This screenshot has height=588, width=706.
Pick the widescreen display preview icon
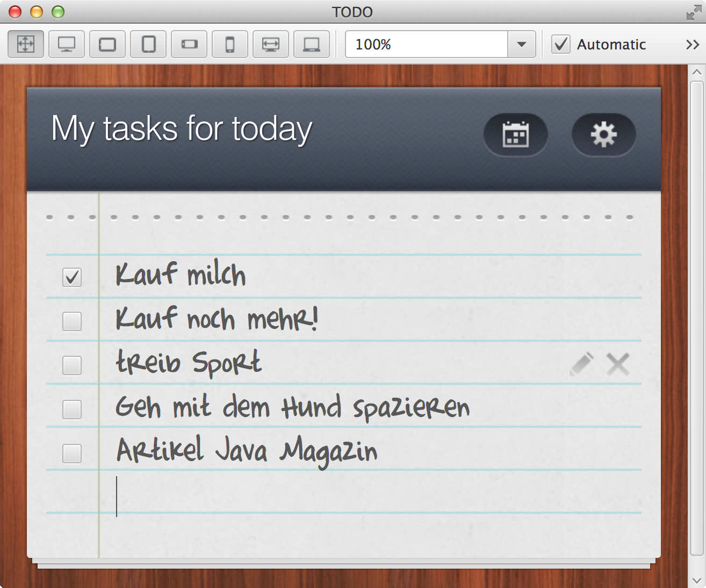click(x=271, y=44)
